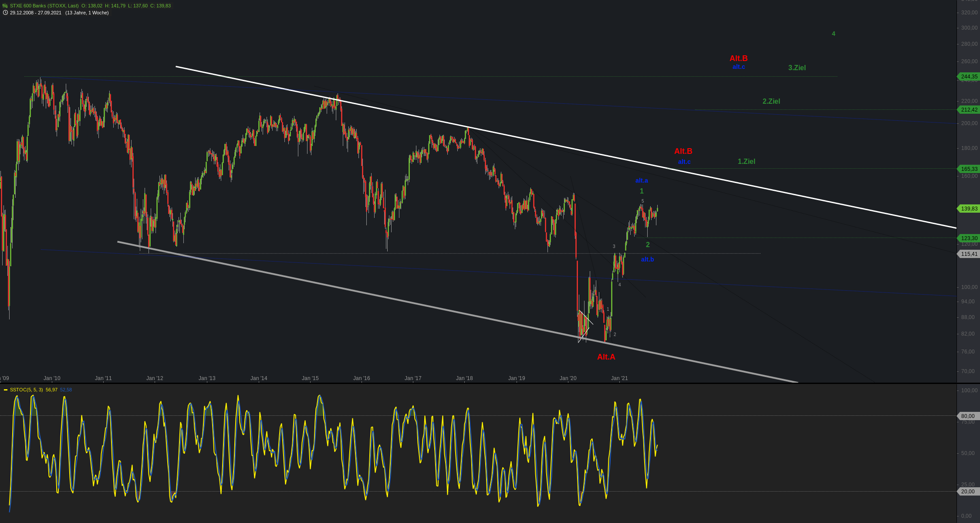Viewport: 980px width, 523px height.
Task: Click the 29.12.2008 - 27.09.2021 date range text
Action: pyautogui.click(x=36, y=13)
